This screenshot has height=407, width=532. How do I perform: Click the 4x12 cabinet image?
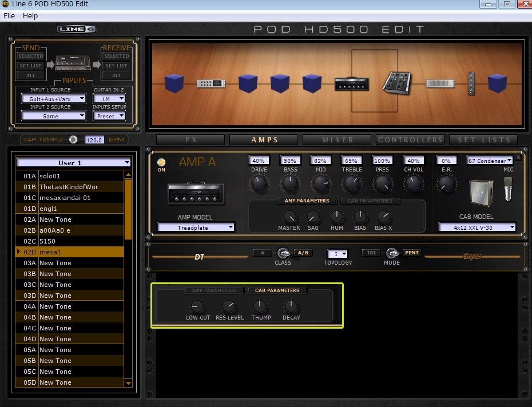(481, 193)
